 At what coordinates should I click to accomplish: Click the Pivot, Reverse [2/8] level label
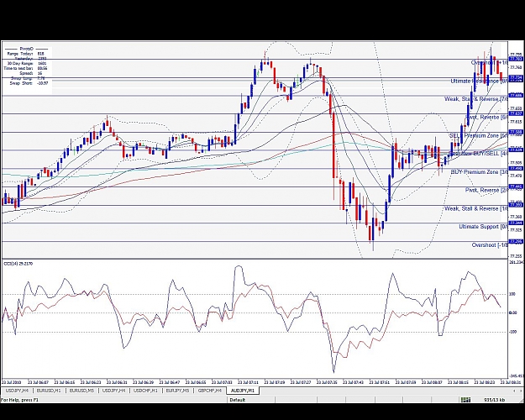pos(486,190)
